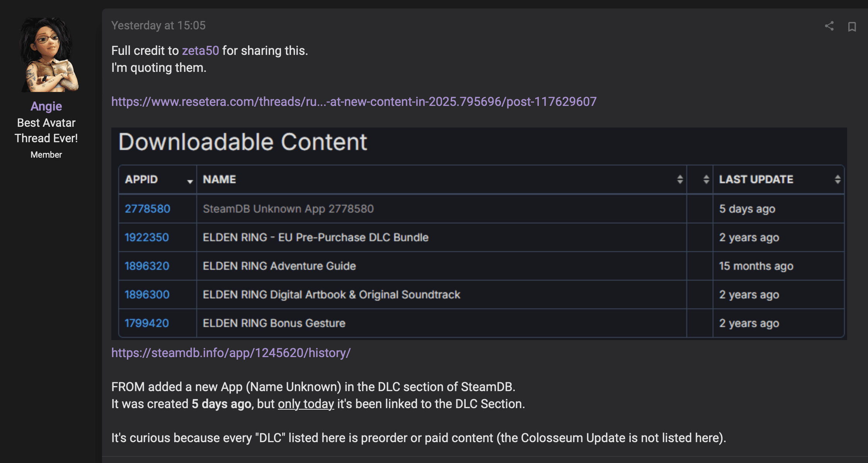868x463 pixels.
Task: Open app ID 1922350
Action: [147, 237]
